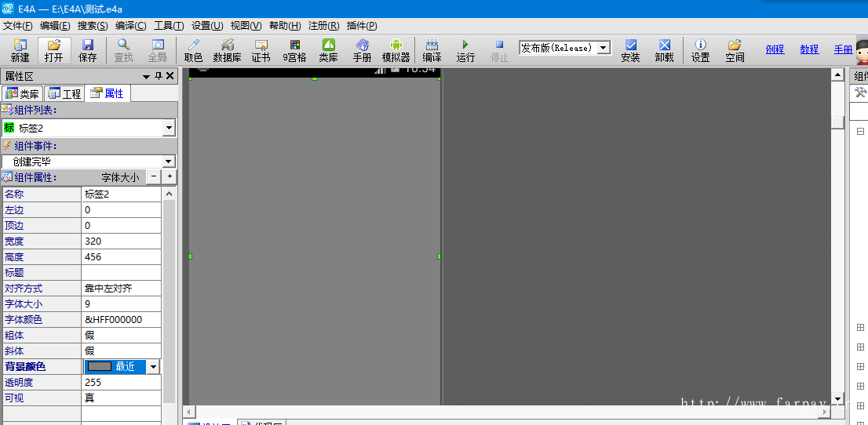Open the 9宫格 nine-patch tool
The height and width of the screenshot is (425, 868).
[x=294, y=50]
